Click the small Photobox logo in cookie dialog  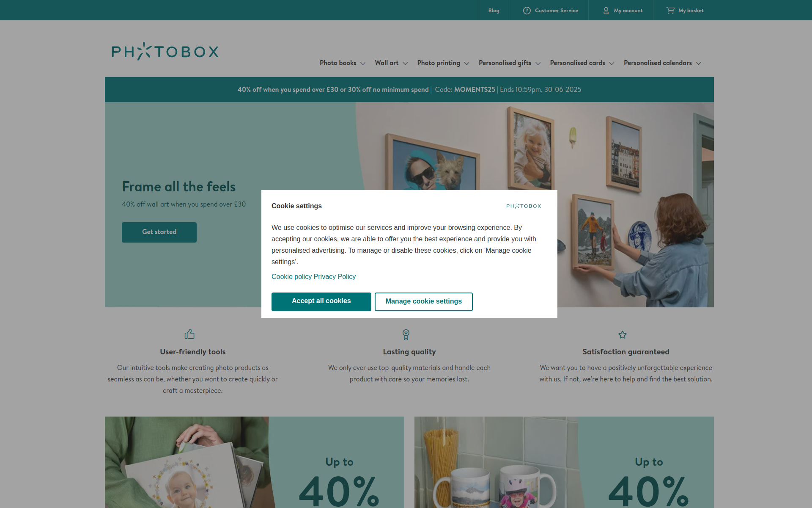coord(524,206)
